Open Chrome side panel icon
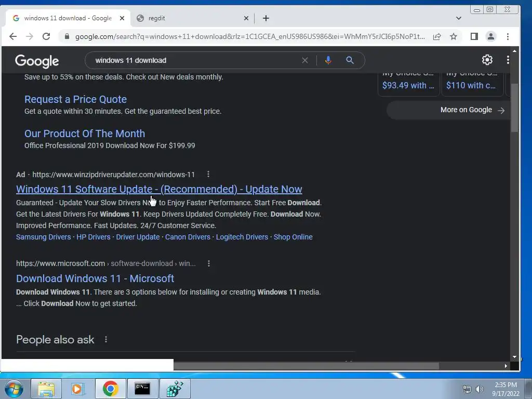This screenshot has width=532, height=399. (x=474, y=36)
